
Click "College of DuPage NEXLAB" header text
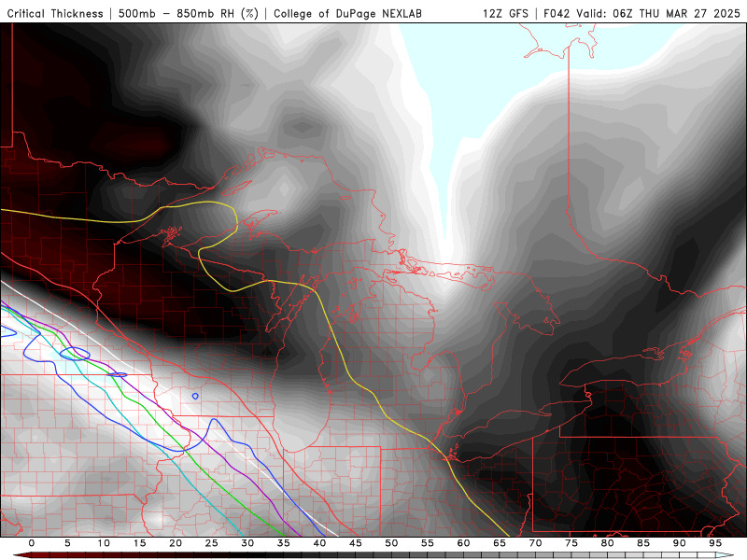tap(347, 13)
